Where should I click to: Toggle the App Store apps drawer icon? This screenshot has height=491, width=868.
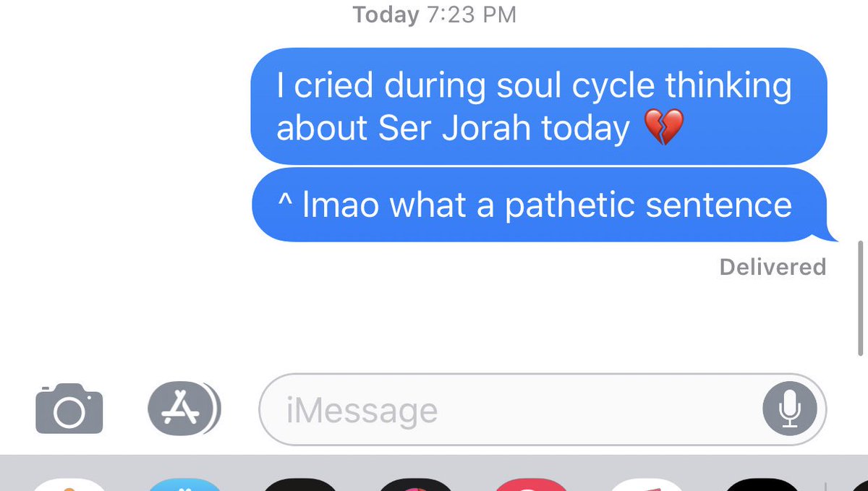click(x=184, y=409)
